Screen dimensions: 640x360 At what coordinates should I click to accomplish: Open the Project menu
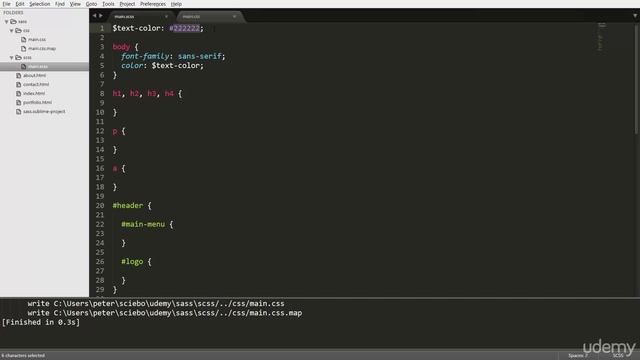(x=127, y=4)
